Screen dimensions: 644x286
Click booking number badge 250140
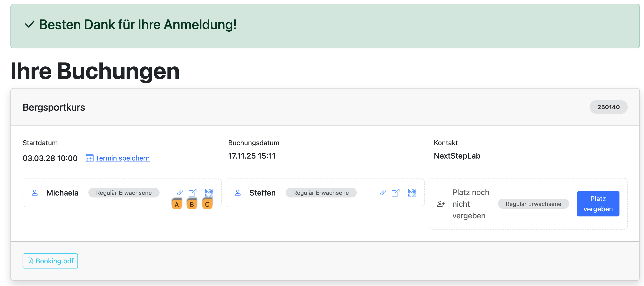608,107
